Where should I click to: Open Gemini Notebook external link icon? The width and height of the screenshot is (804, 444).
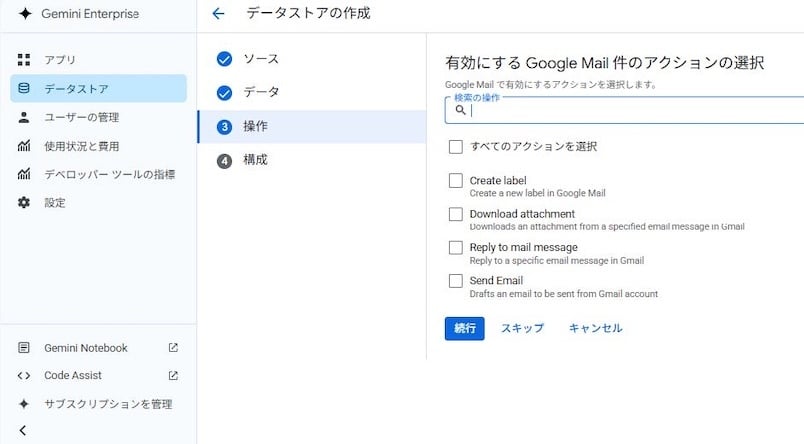173,348
